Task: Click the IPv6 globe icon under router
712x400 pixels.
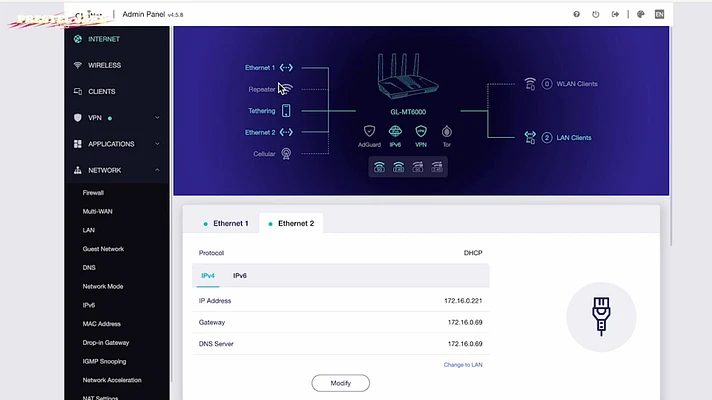Action: pos(395,131)
